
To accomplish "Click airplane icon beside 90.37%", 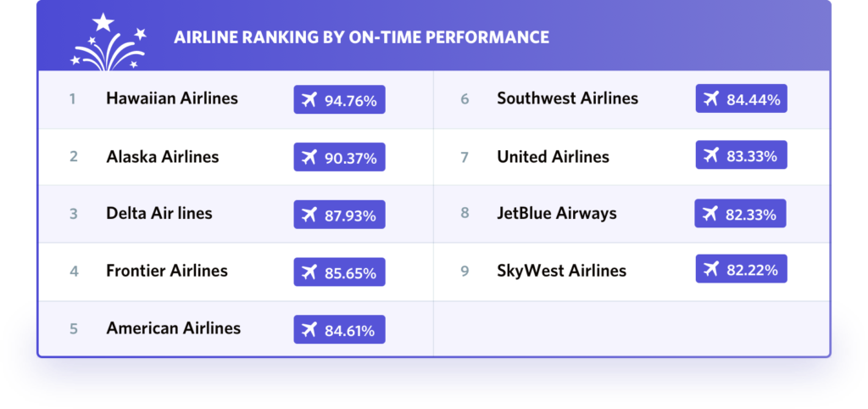I will tap(309, 157).
